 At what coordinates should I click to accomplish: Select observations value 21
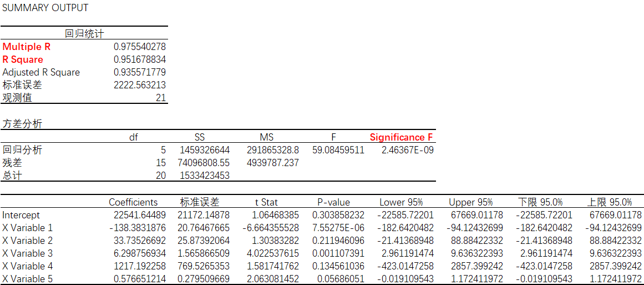click(161, 98)
